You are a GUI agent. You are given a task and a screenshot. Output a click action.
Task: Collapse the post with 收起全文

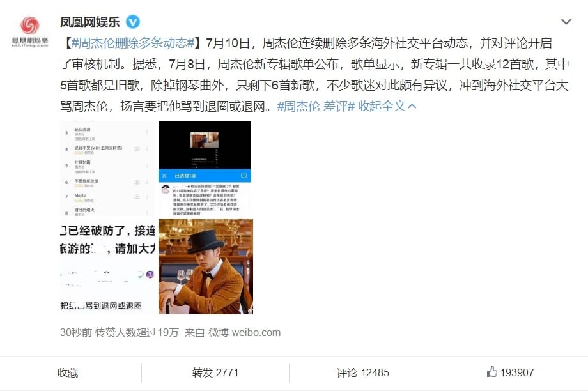pyautogui.click(x=382, y=106)
